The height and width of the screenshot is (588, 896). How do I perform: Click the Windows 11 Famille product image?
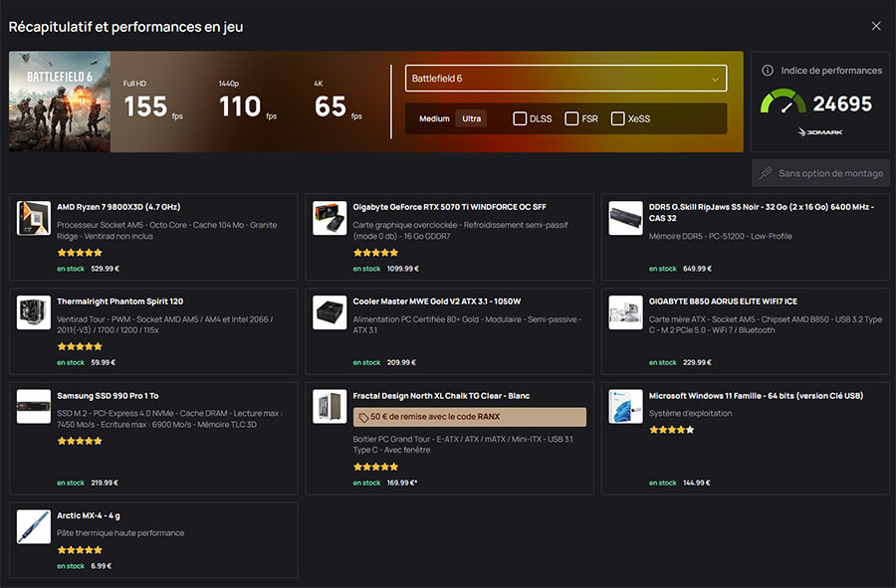click(625, 407)
